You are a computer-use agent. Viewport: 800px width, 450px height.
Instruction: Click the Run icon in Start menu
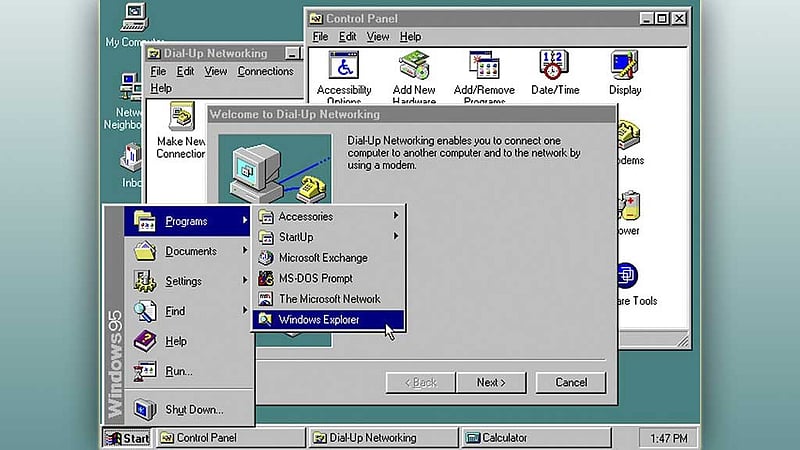point(145,371)
